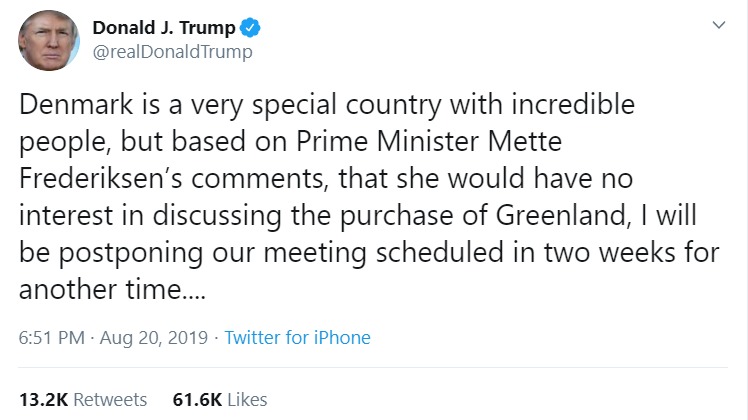Image resolution: width=748 pixels, height=420 pixels.
Task: Click the @realDonaldTrump handle
Action: [x=172, y=51]
